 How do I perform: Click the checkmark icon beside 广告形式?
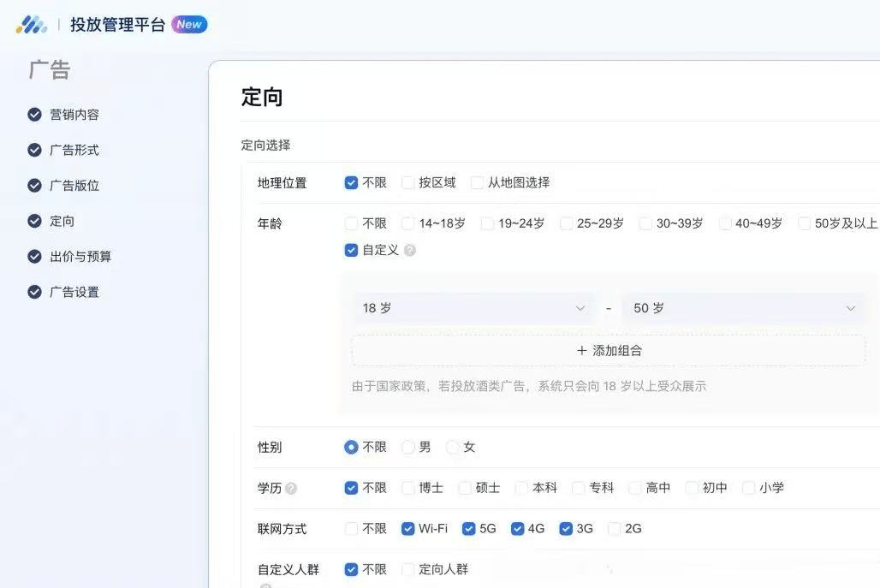coord(34,150)
